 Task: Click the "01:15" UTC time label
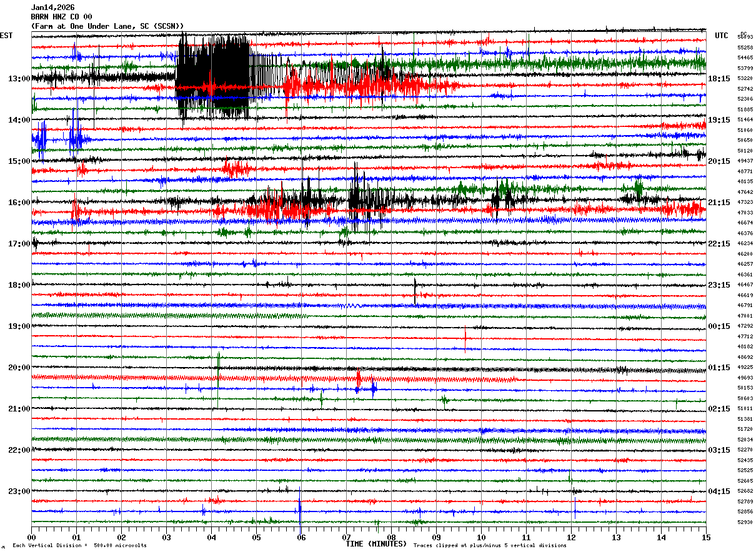click(x=719, y=368)
